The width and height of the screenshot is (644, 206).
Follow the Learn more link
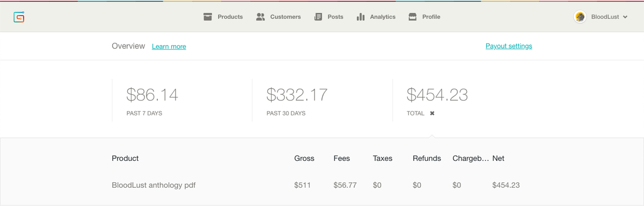[x=169, y=47]
